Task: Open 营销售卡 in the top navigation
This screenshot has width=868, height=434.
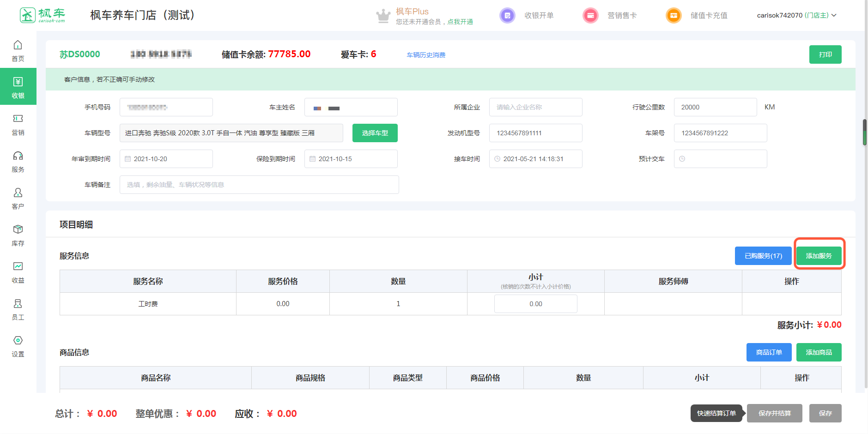Action: pyautogui.click(x=622, y=15)
